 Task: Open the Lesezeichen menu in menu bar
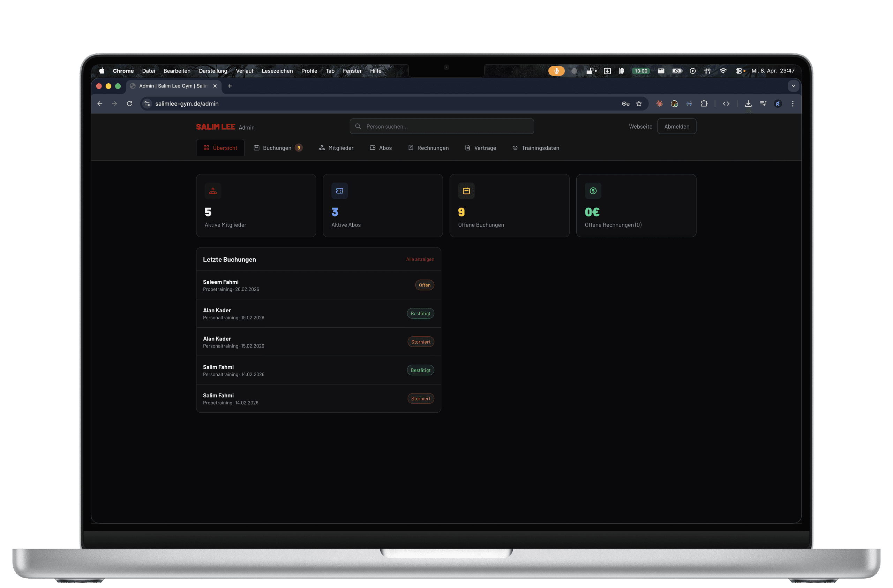277,71
